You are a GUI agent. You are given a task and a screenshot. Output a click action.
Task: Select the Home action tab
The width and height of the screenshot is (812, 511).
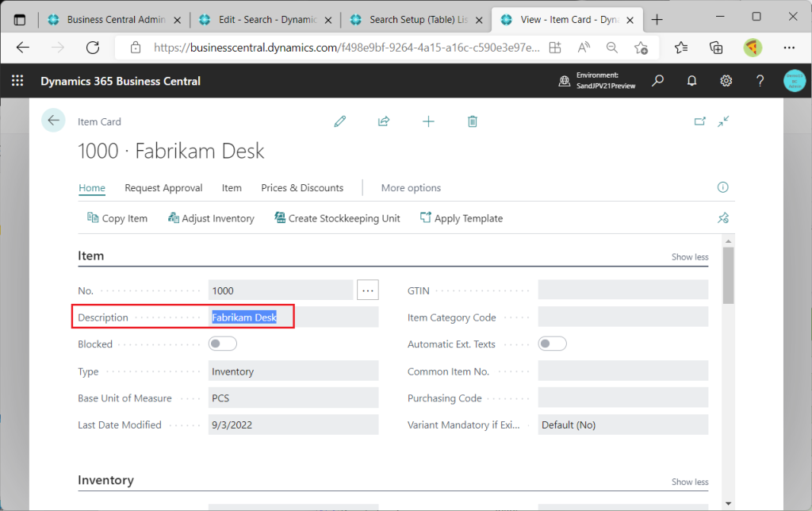click(x=92, y=187)
